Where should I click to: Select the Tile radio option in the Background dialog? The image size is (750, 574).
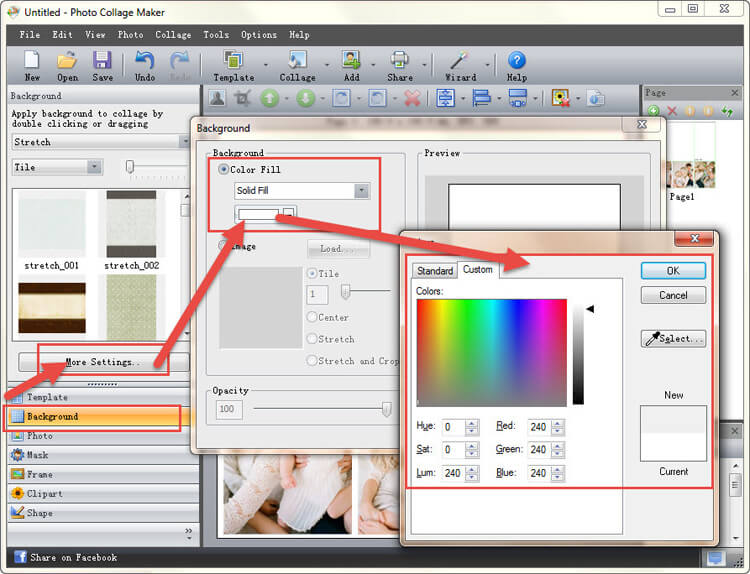(312, 274)
